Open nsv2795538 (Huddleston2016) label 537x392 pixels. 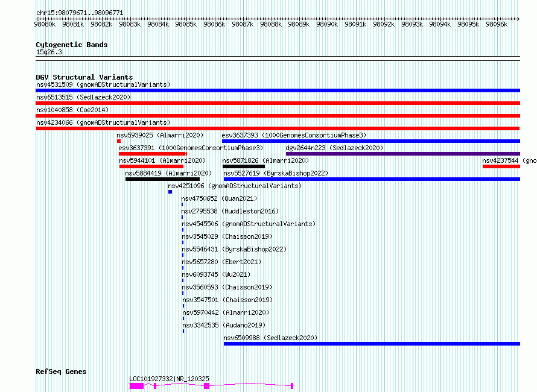(x=230, y=211)
